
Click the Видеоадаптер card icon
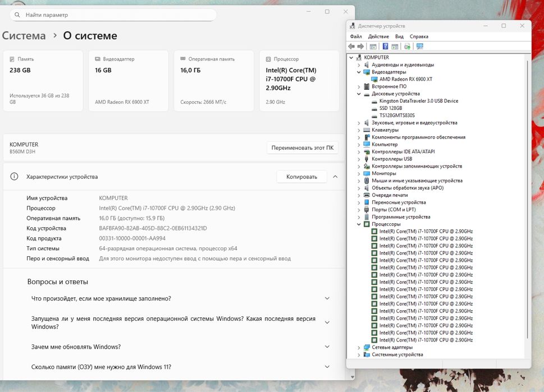pyautogui.click(x=98, y=59)
